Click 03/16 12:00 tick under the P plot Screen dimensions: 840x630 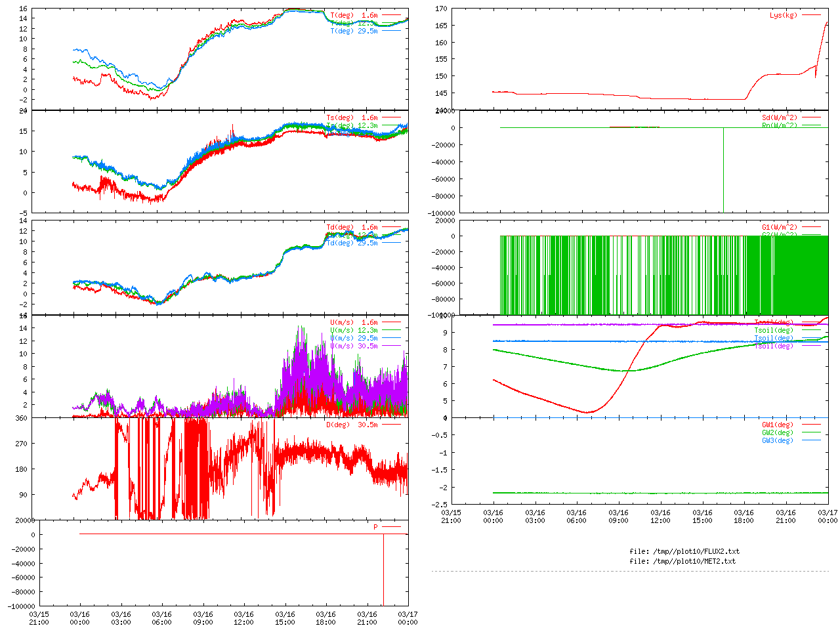244,618
